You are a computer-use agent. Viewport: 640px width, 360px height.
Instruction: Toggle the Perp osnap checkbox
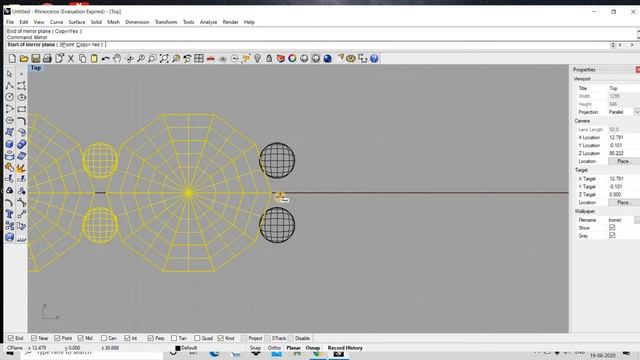pyautogui.click(x=151, y=338)
